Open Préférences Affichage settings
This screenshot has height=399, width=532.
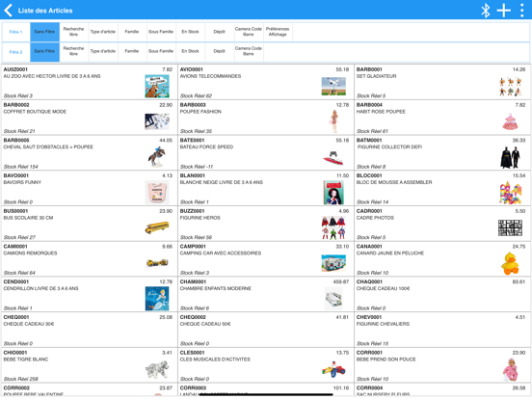click(x=278, y=32)
